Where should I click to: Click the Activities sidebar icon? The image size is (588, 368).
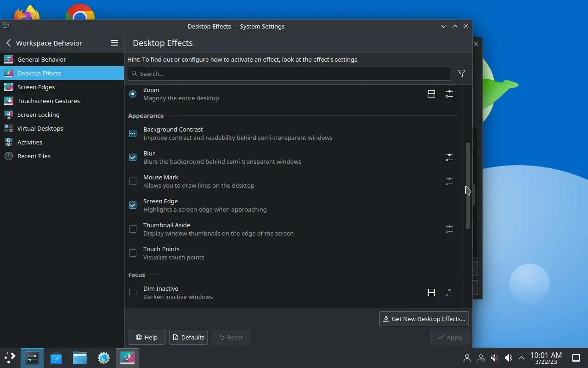click(9, 142)
